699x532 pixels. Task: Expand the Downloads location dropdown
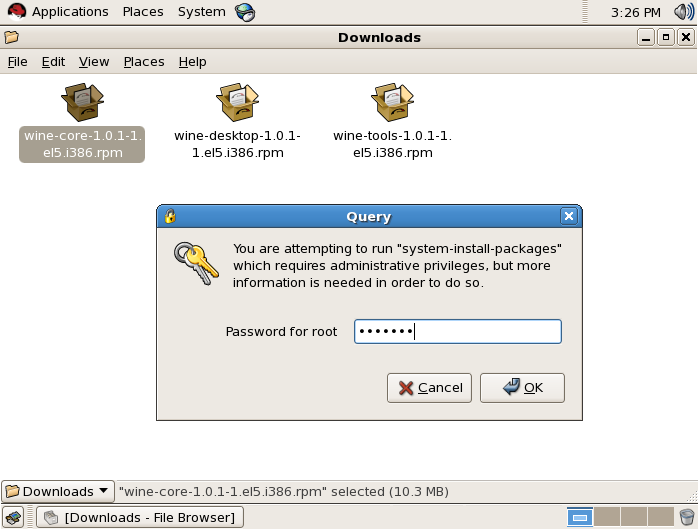click(x=58, y=491)
